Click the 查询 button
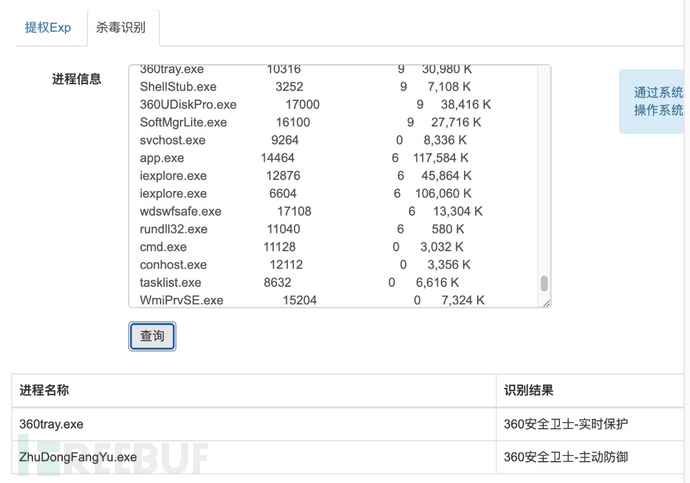This screenshot has height=483, width=690. [152, 336]
